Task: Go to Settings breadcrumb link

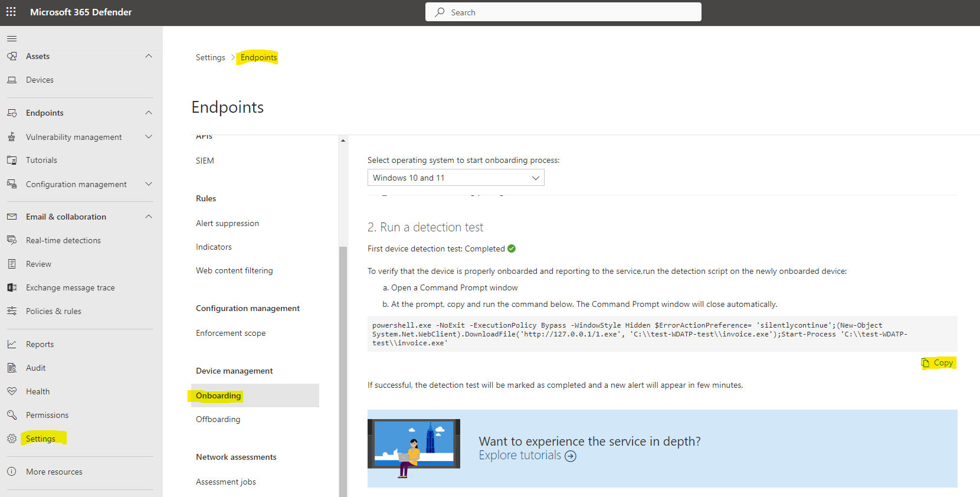Action: [211, 57]
